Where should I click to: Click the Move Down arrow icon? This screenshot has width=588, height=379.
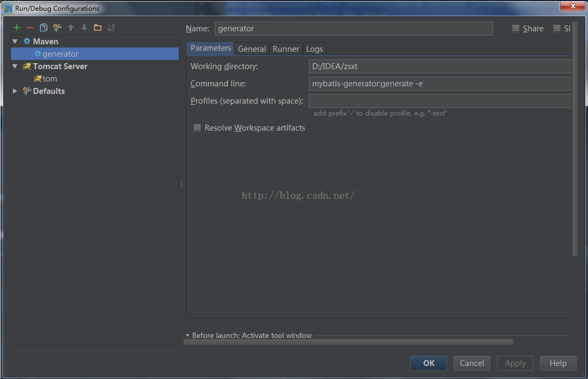[x=84, y=28]
